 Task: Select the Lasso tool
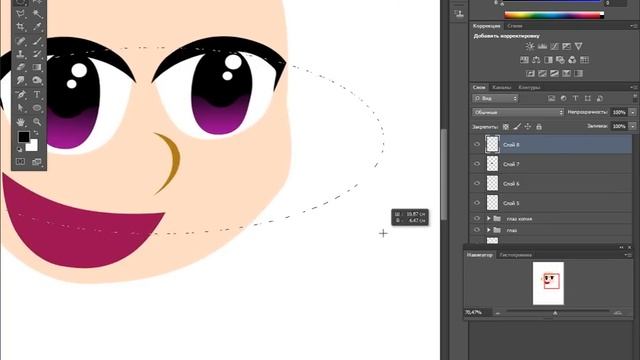coord(20,14)
